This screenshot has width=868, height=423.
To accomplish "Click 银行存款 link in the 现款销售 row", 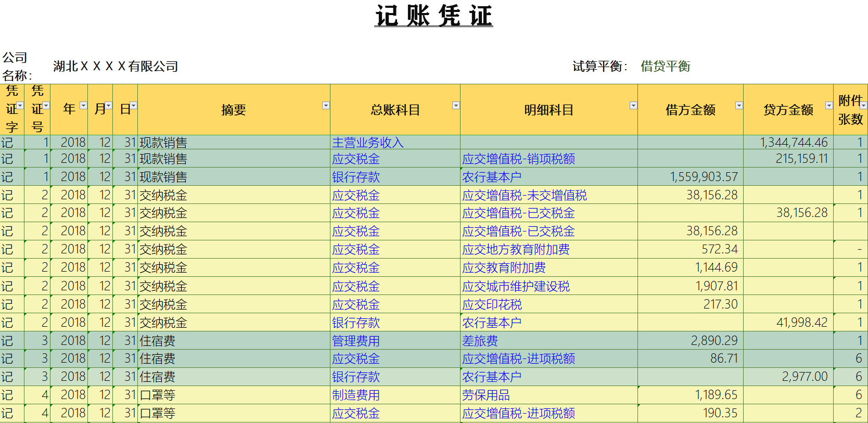I will coord(356,177).
